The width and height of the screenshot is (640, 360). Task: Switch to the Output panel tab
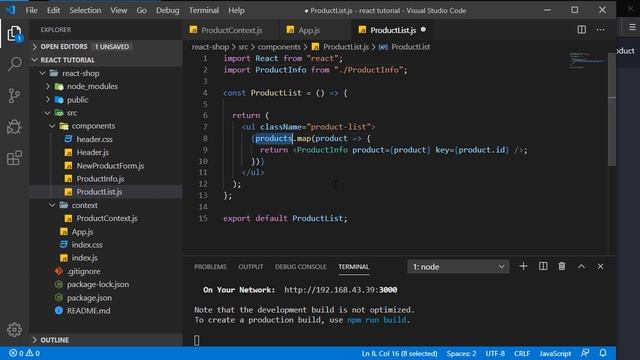[251, 267]
